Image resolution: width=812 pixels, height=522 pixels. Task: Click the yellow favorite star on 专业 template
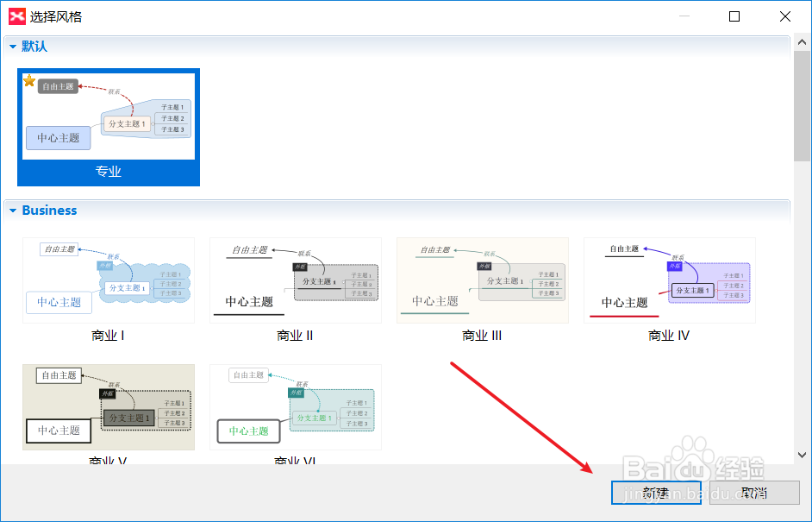coord(28,79)
